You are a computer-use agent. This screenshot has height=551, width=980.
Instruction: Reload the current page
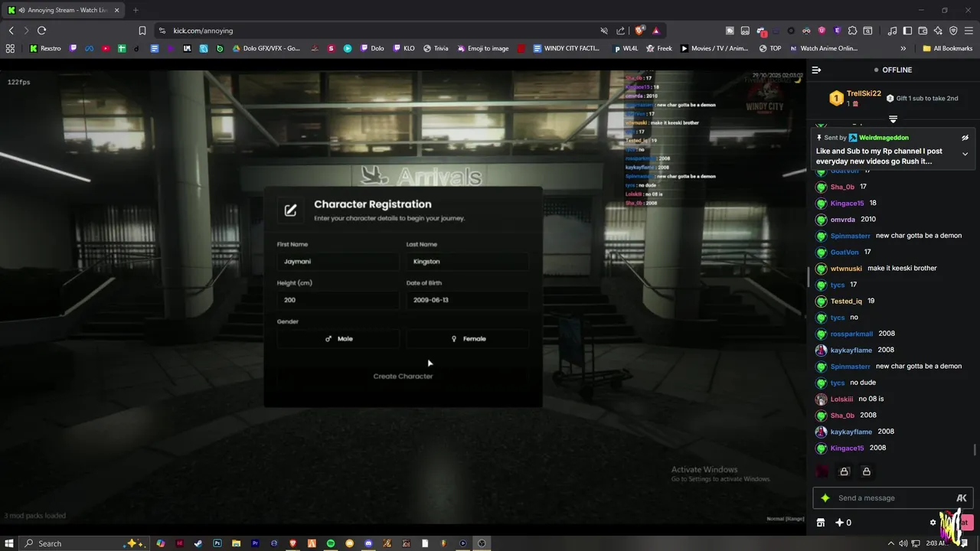41,31
